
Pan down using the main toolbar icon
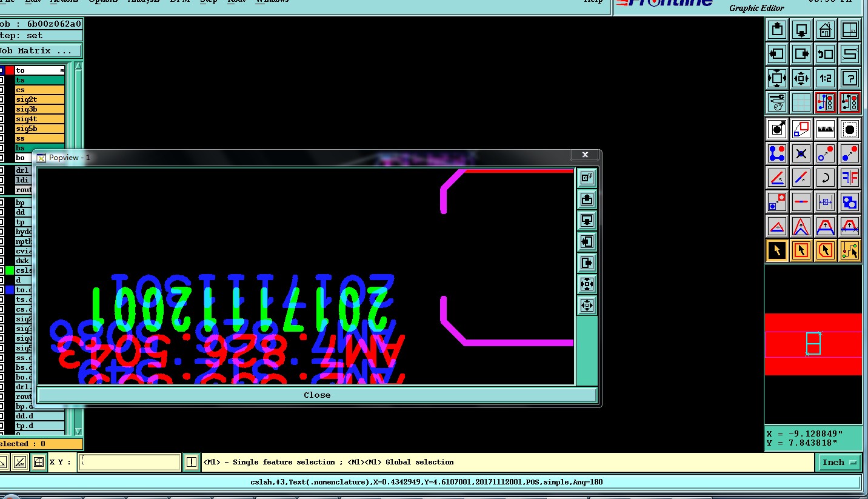pyautogui.click(x=801, y=30)
